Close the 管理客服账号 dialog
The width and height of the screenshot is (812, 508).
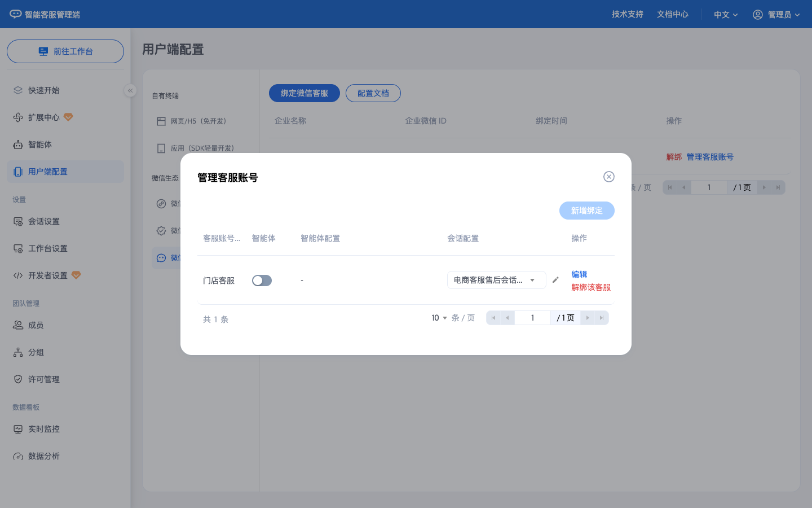(x=609, y=177)
